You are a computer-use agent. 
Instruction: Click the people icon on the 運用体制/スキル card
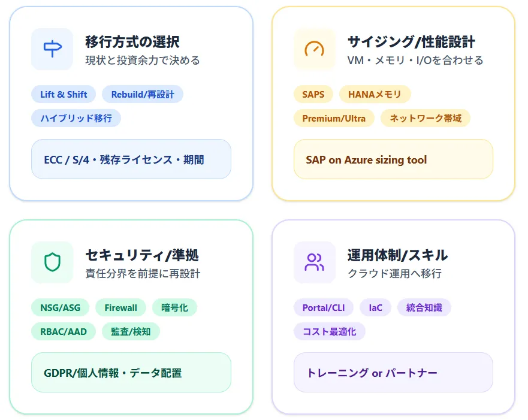pyautogui.click(x=314, y=262)
